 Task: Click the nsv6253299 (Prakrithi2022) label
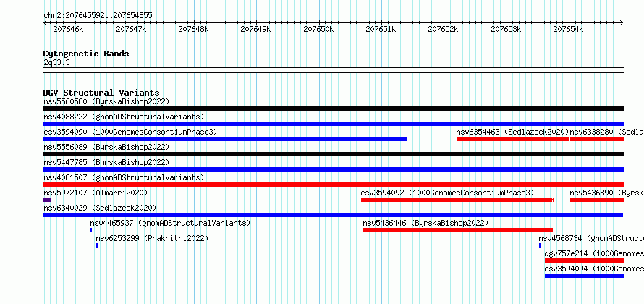pos(152,238)
